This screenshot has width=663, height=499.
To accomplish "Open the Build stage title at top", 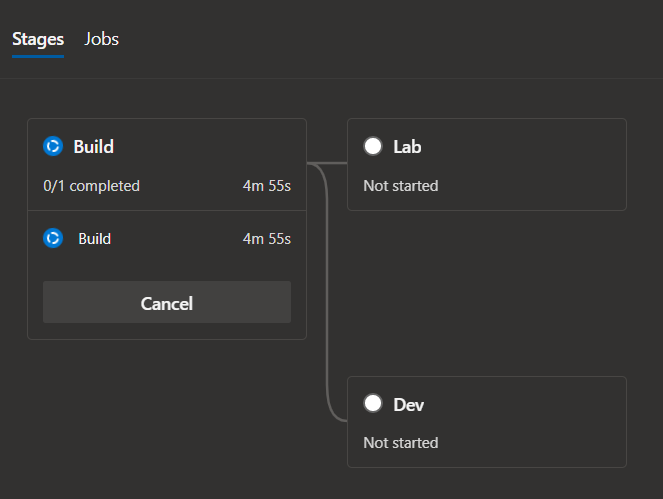I will 94,146.
